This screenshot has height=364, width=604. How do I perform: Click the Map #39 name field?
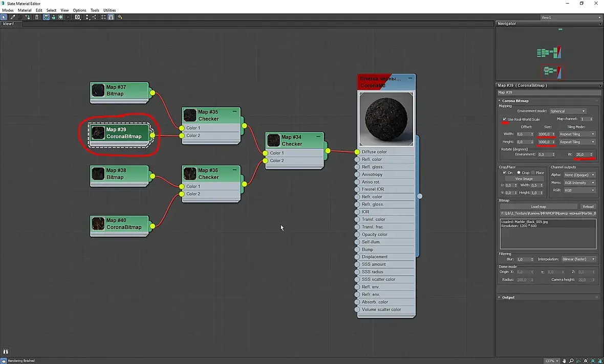tap(549, 93)
